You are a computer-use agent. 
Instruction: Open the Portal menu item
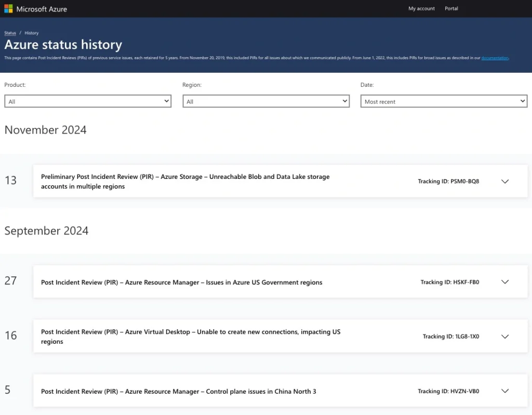click(x=451, y=8)
